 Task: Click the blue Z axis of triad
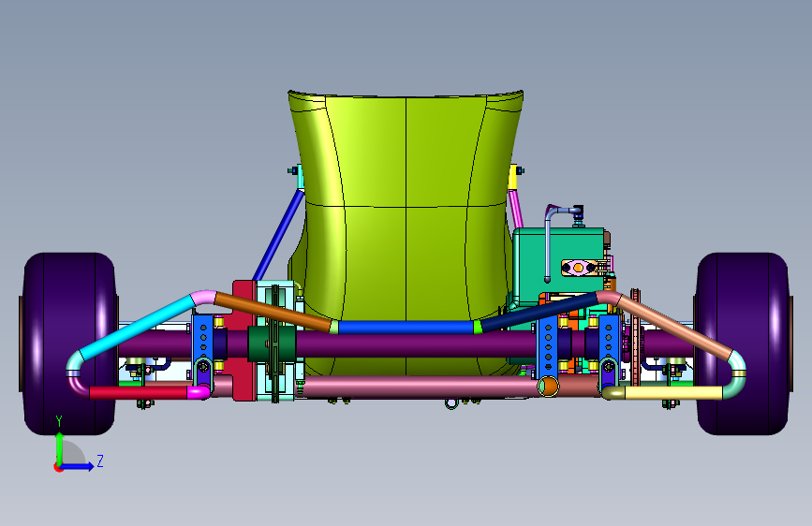coord(79,466)
